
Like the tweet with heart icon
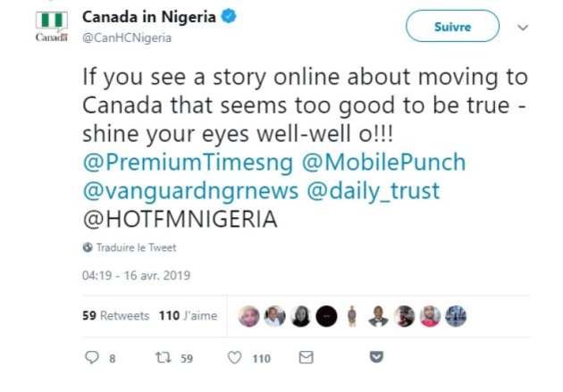click(x=235, y=357)
